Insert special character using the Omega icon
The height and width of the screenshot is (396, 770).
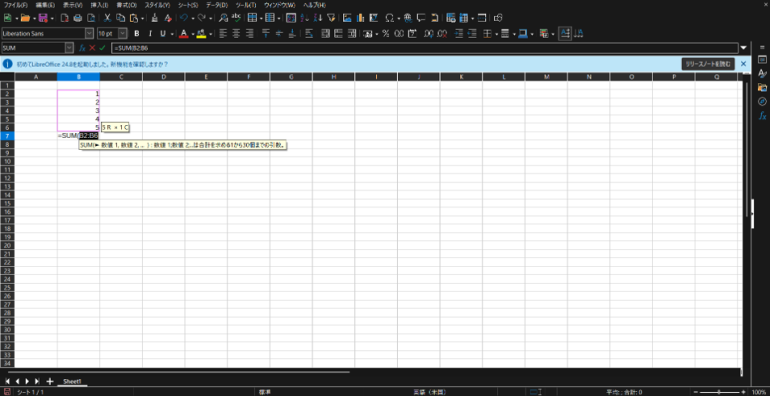(x=389, y=18)
